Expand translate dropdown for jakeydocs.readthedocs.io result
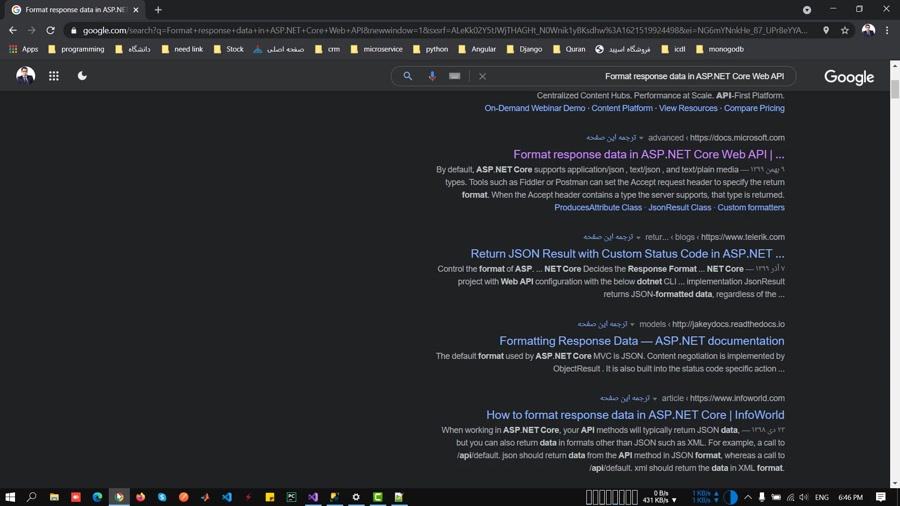The height and width of the screenshot is (506, 900). pyautogui.click(x=633, y=325)
